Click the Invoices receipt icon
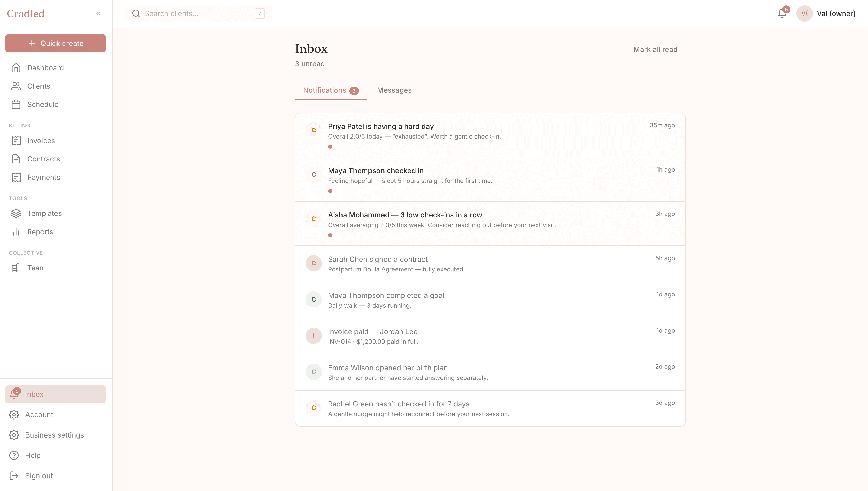 [16, 141]
